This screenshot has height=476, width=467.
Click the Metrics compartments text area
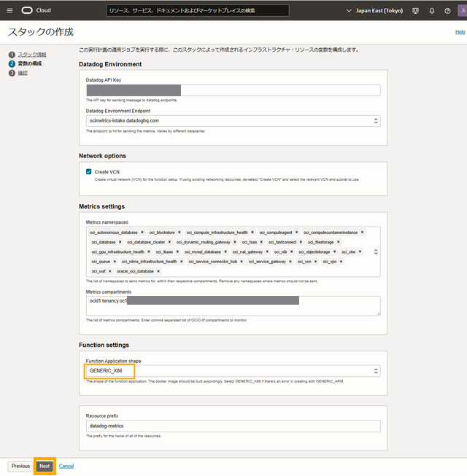click(x=233, y=306)
